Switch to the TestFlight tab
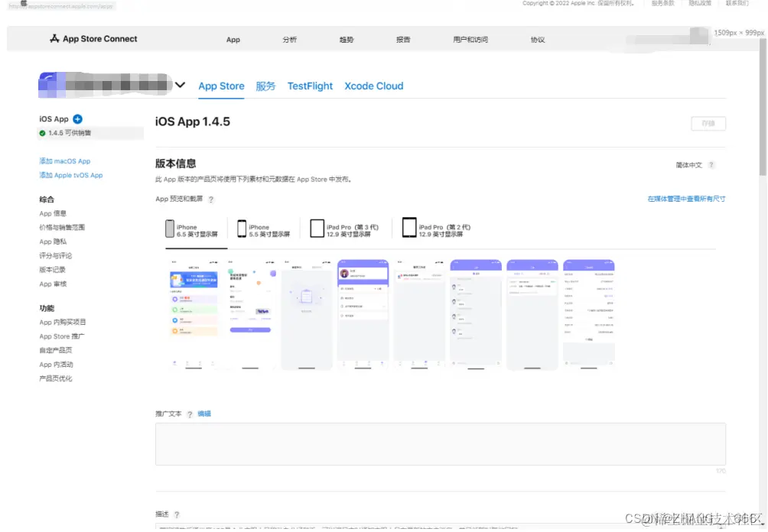Screen dimensions: 768x532 coord(310,86)
